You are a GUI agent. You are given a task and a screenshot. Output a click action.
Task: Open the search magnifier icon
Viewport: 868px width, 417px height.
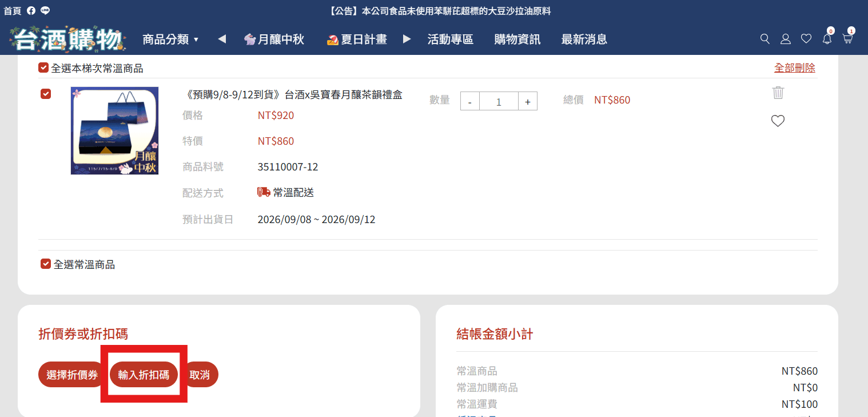765,39
